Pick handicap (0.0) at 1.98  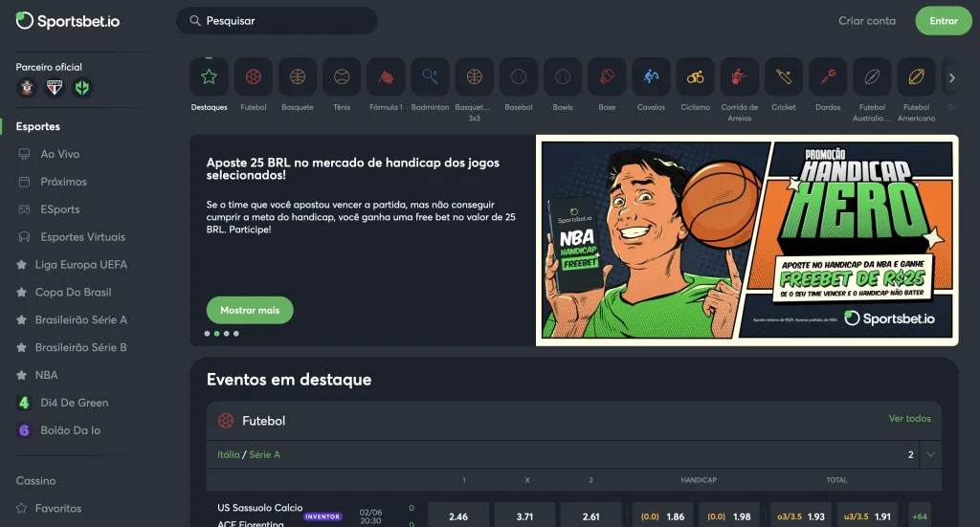pyautogui.click(x=728, y=516)
